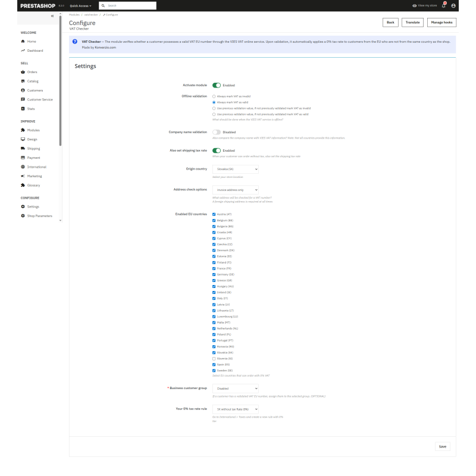Viewport: 476px width, 476px height.
Task: Click the blue help question-mark icon
Action: [x=75, y=42]
